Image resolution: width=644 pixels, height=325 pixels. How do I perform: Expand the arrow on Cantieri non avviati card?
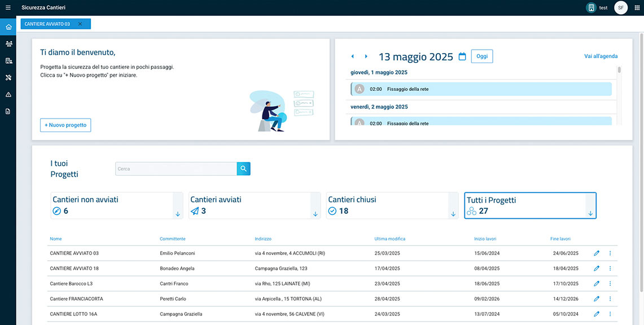tap(178, 214)
